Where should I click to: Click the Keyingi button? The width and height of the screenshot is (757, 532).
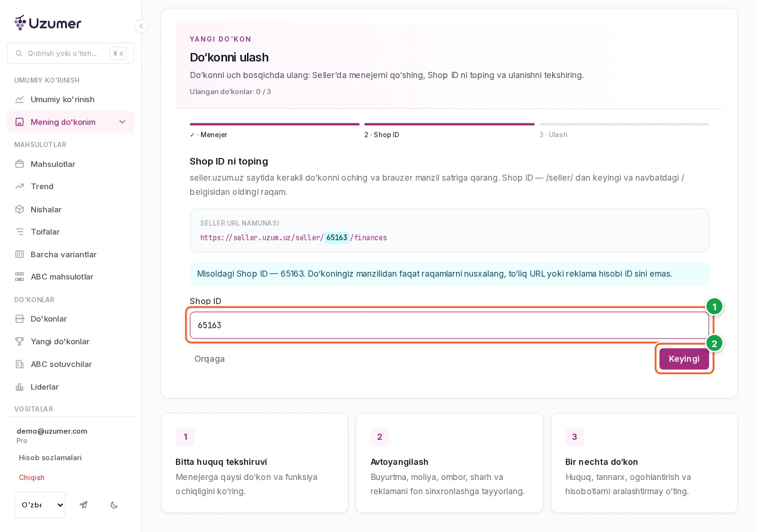[x=684, y=359]
